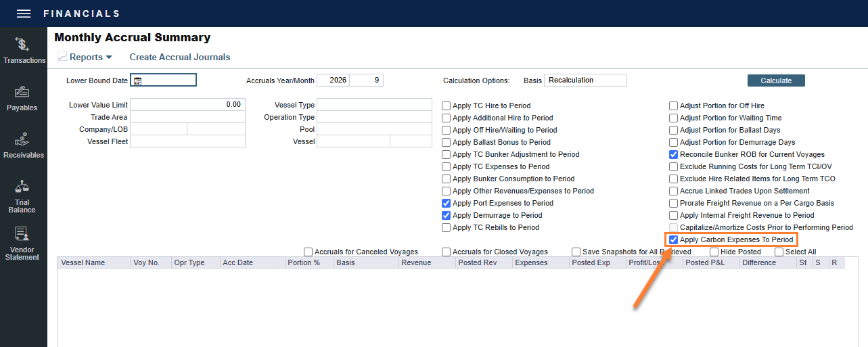Expand the Reports dropdown arrow
868x347 pixels.
pos(109,57)
